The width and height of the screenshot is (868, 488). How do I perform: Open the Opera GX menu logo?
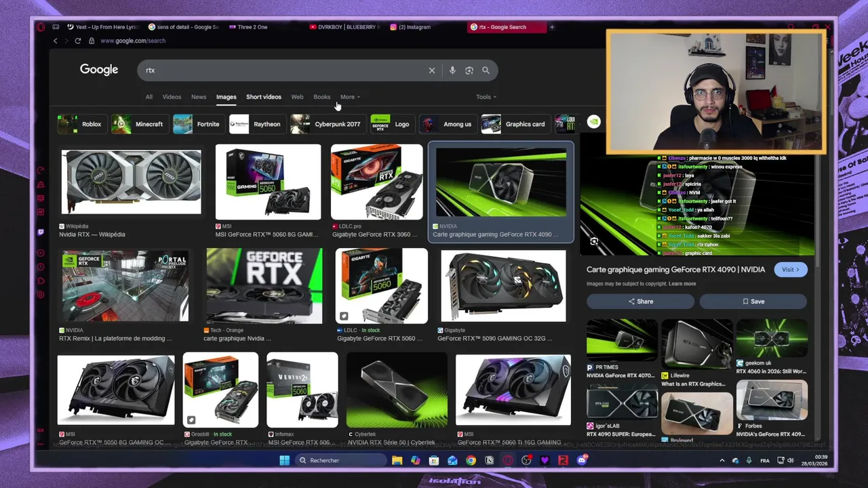pos(41,27)
